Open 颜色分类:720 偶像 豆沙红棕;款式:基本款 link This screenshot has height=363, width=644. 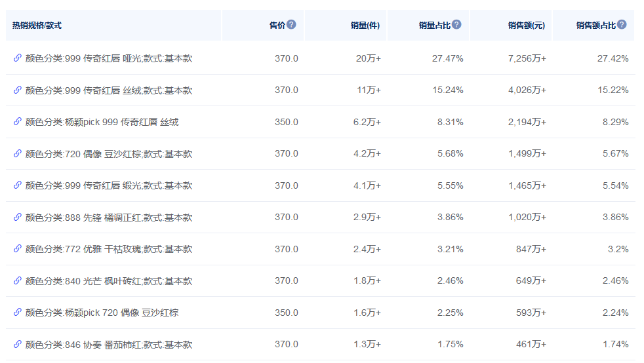click(x=109, y=154)
